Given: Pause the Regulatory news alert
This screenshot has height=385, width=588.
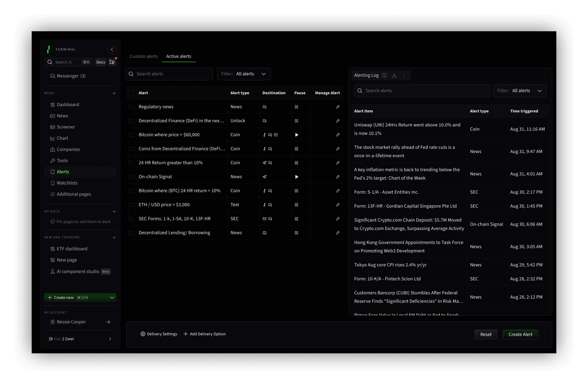Looking at the screenshot, I should 296,107.
